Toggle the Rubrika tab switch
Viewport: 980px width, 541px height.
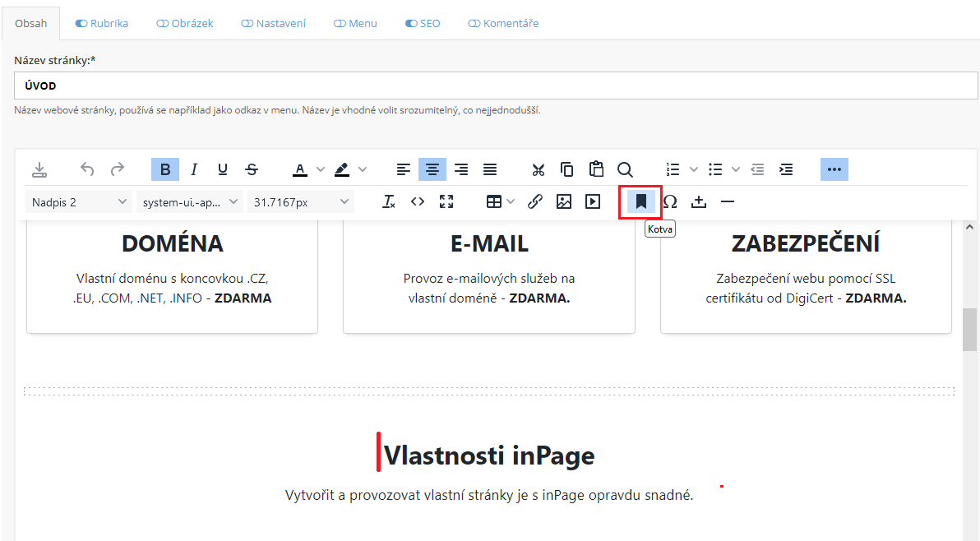[x=81, y=24]
